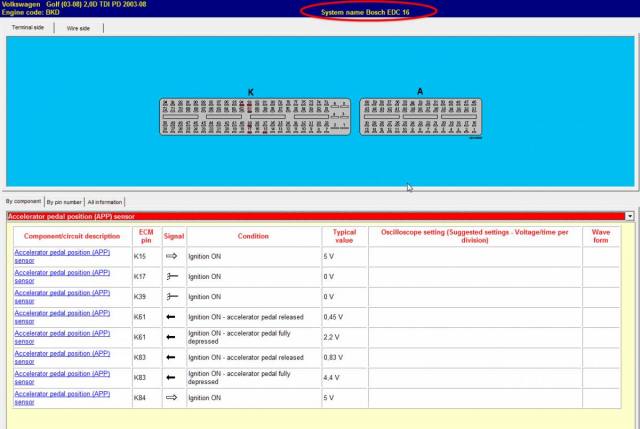Select the Terminal side tab

click(28, 28)
